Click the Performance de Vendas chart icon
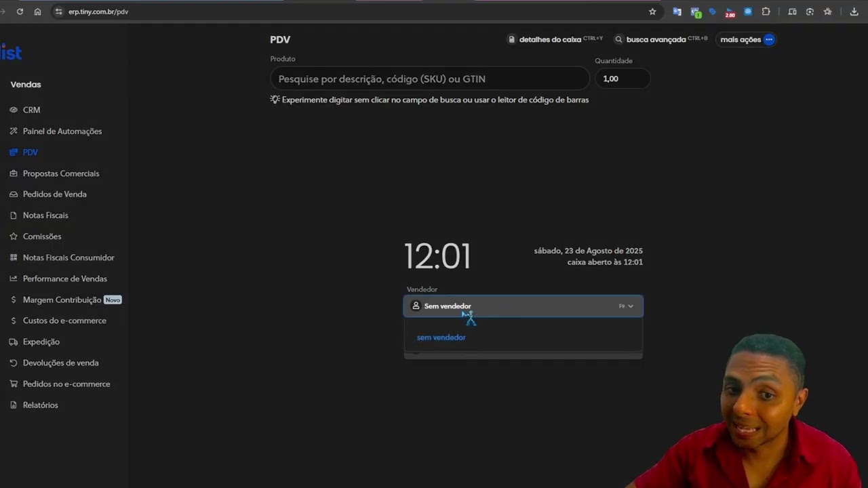 pyautogui.click(x=14, y=279)
